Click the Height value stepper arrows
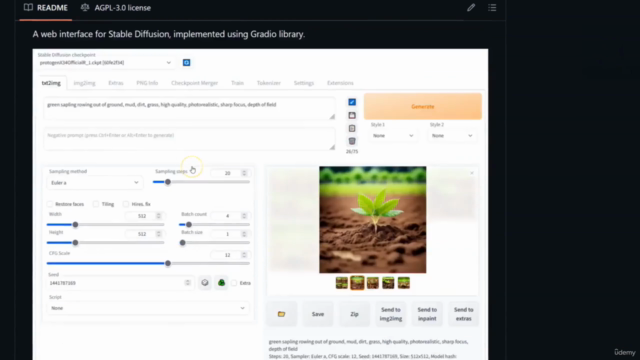Image resolution: width=640 pixels, height=360 pixels. tap(159, 234)
